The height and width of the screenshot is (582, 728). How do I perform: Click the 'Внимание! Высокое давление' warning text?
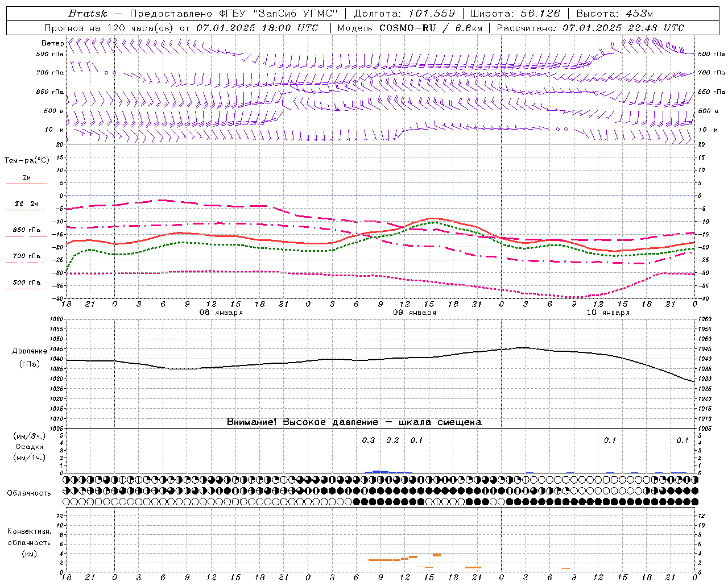303,422
